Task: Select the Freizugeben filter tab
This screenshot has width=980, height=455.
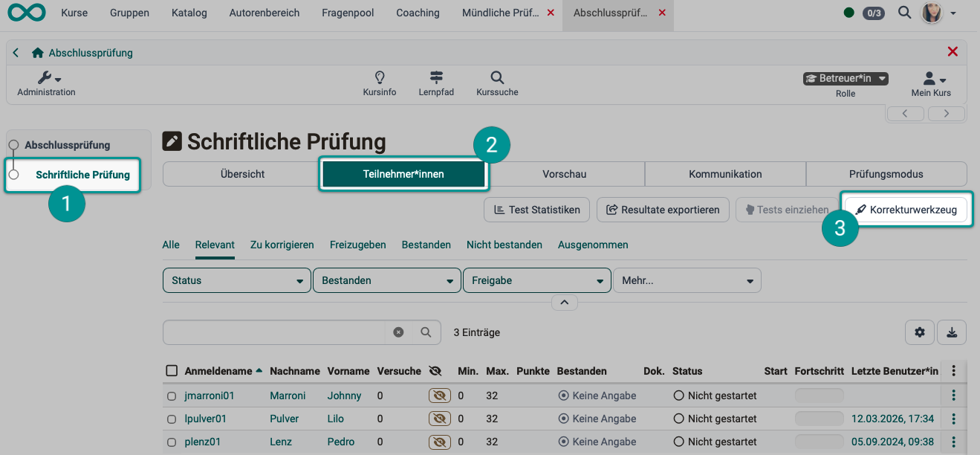Action: click(x=358, y=245)
